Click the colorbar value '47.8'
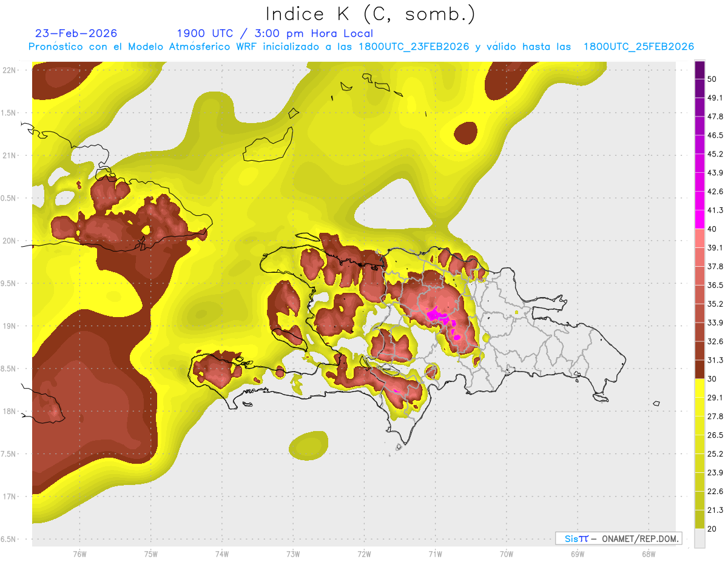 (x=715, y=116)
